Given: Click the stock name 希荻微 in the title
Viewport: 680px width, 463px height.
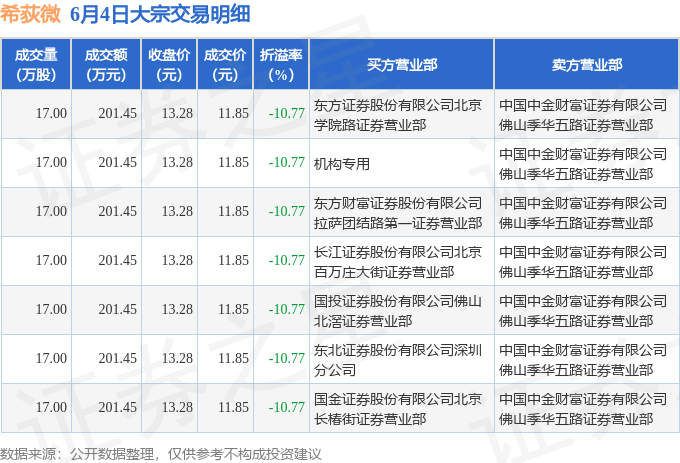Looking at the screenshot, I should click(x=30, y=14).
